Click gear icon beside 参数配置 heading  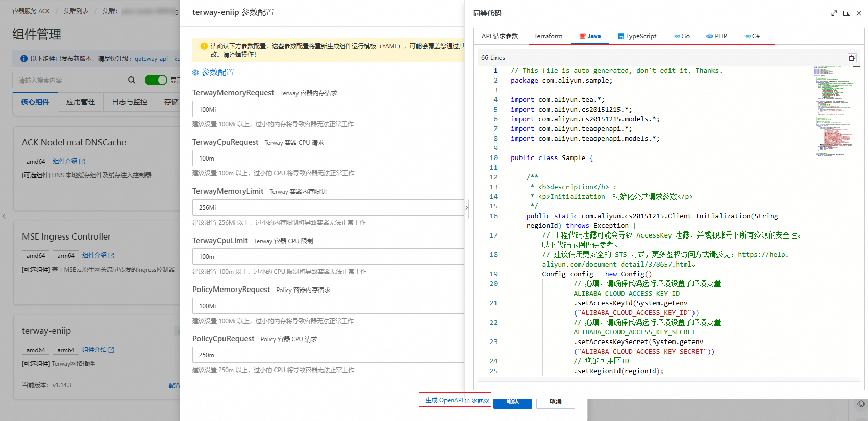pos(195,73)
